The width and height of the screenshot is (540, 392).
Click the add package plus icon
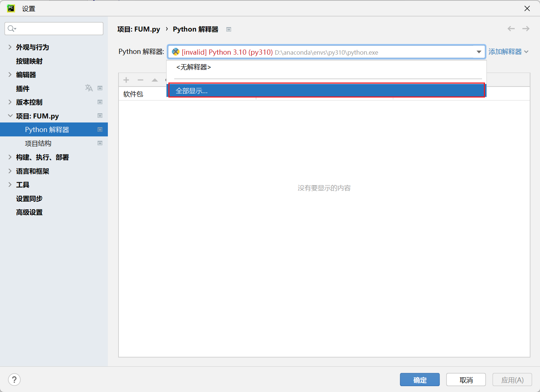[x=126, y=80]
